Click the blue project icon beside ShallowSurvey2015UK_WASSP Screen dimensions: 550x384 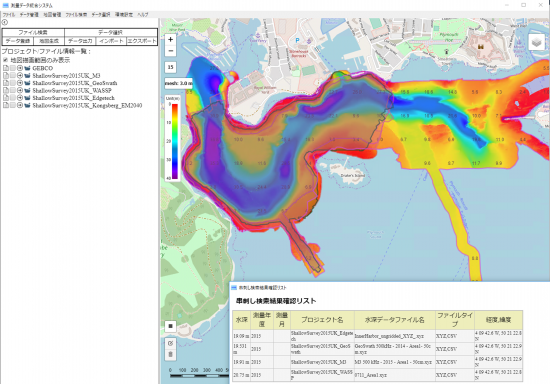(27, 90)
